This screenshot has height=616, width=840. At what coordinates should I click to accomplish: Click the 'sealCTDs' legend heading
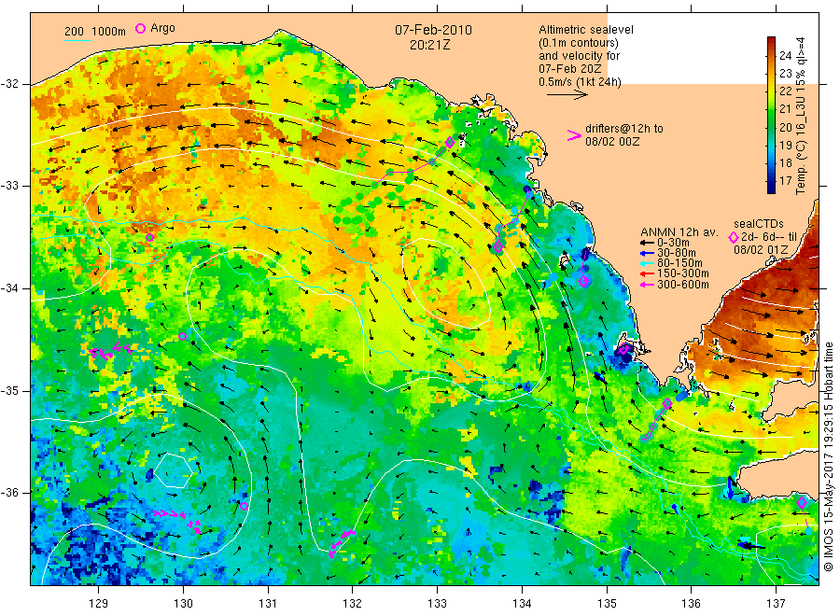tap(759, 224)
